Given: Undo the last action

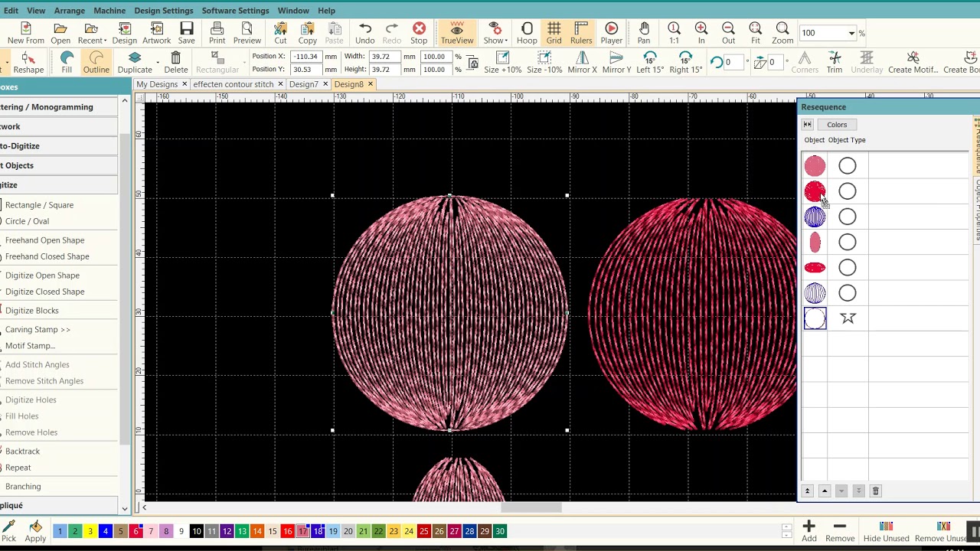Looking at the screenshot, I should pyautogui.click(x=364, y=33).
